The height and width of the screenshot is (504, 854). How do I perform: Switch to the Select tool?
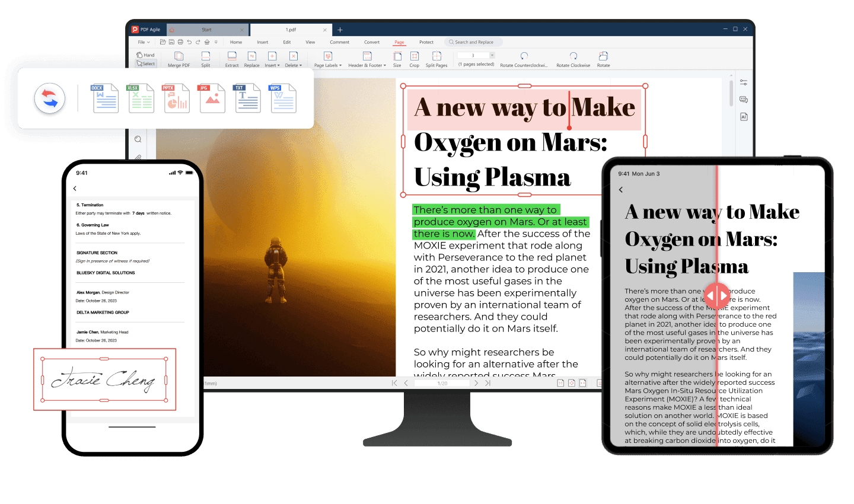tap(146, 63)
